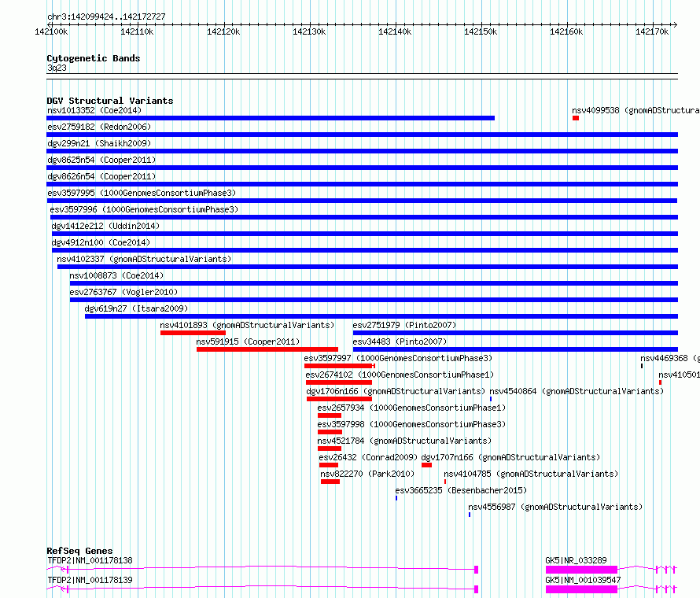
Task: Click nsv1008873 (Coe2014) label
Action: click(116, 275)
